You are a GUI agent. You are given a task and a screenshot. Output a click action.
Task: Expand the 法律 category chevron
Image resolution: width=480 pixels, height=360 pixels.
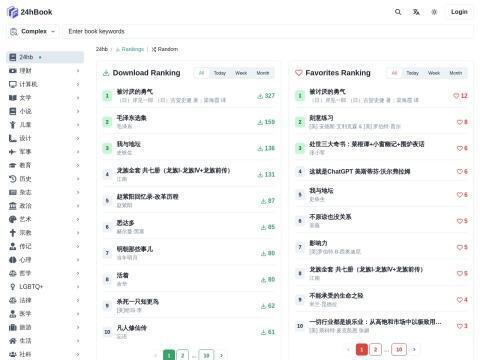coord(78,300)
